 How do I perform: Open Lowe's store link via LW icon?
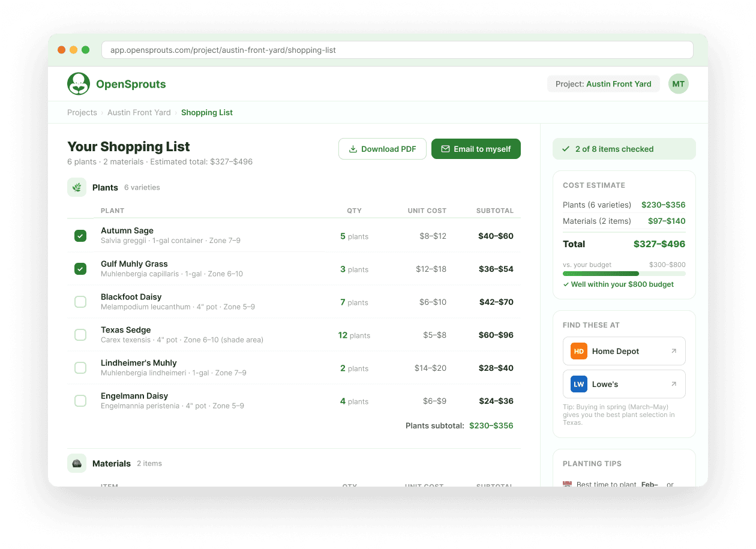(578, 383)
